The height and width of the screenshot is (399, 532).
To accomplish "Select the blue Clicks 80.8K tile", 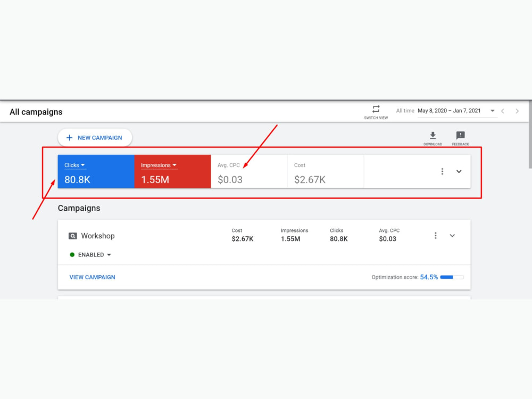I will (96, 171).
